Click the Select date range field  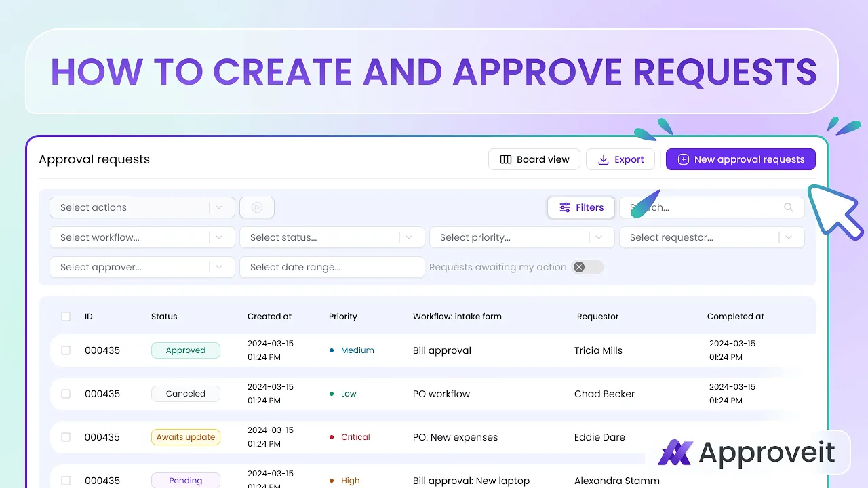click(332, 267)
